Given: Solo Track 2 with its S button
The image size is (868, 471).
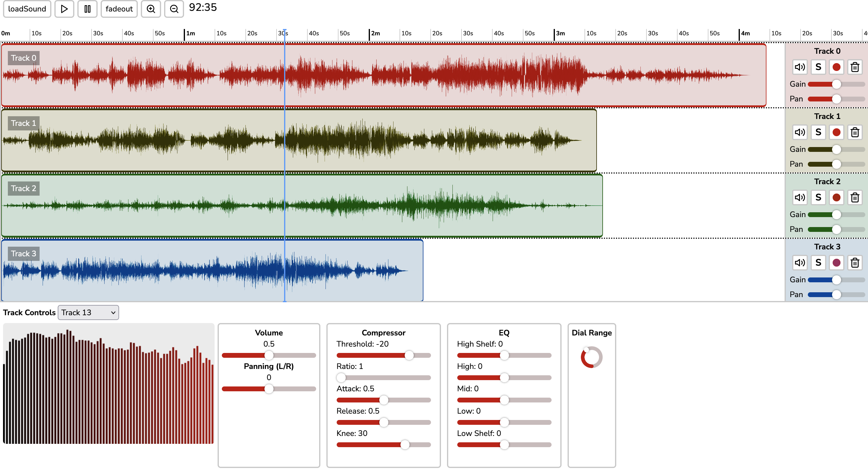Looking at the screenshot, I should coord(818,197).
